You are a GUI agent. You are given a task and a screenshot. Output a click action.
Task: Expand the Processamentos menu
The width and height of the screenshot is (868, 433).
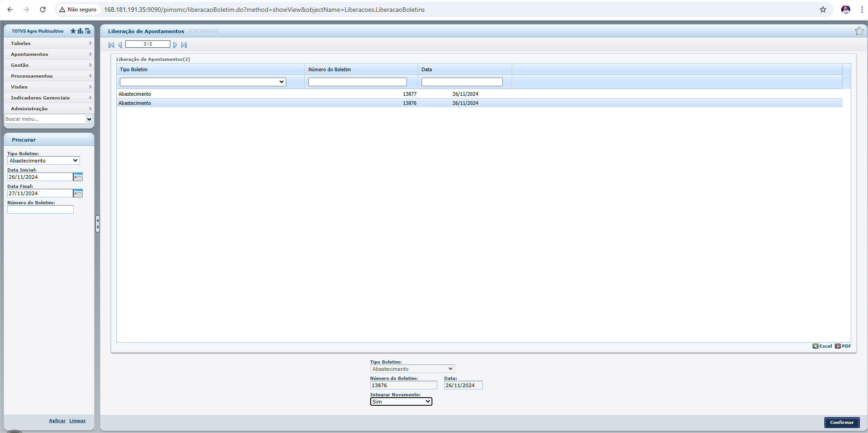coord(49,76)
